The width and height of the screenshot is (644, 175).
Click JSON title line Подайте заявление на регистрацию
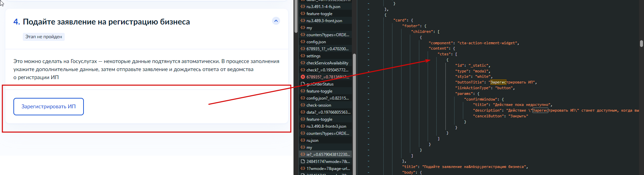tap(465, 167)
